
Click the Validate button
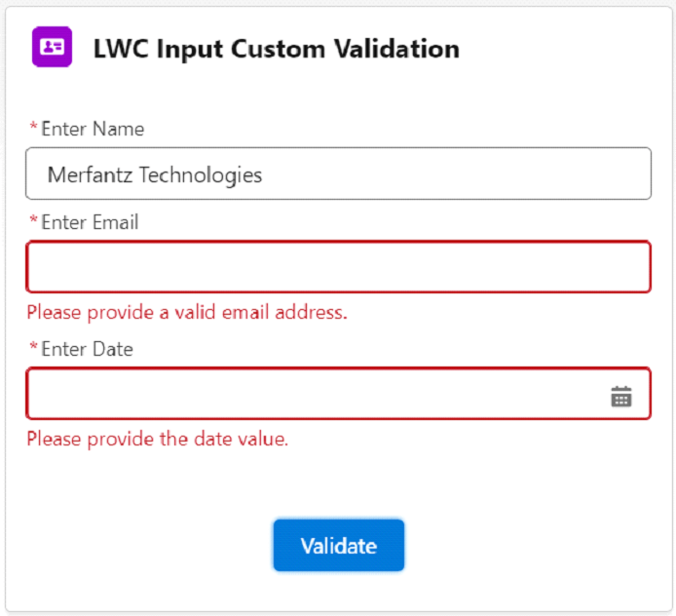[x=339, y=545]
